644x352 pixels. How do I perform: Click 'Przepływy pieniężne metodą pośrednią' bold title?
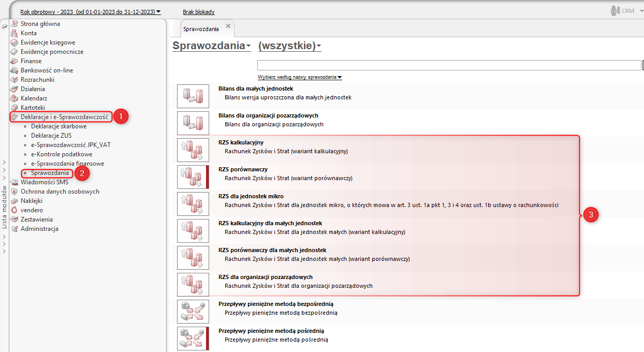271,331
